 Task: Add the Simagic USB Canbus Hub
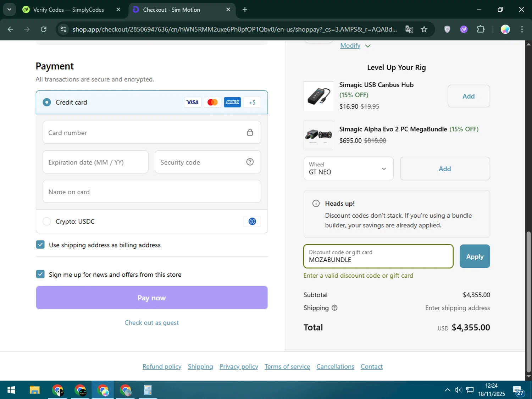469,96
